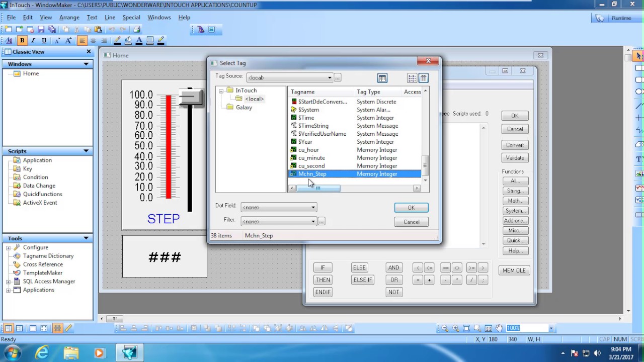Confirm tag selection with OK
The height and width of the screenshot is (362, 644).
click(x=411, y=208)
